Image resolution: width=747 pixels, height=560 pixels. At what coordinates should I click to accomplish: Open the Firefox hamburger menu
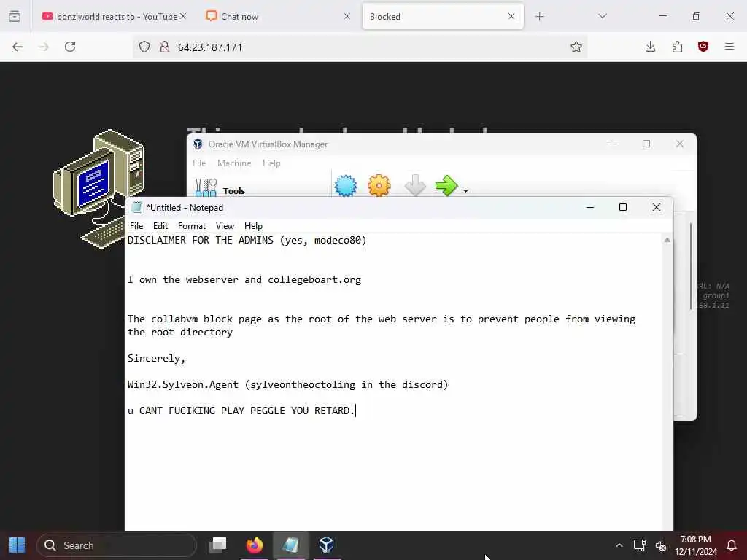[729, 47]
